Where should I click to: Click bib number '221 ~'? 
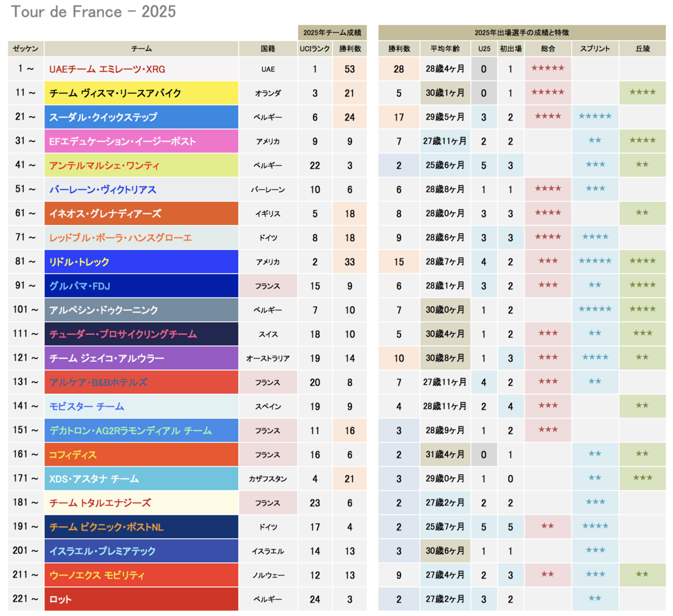tap(26, 599)
